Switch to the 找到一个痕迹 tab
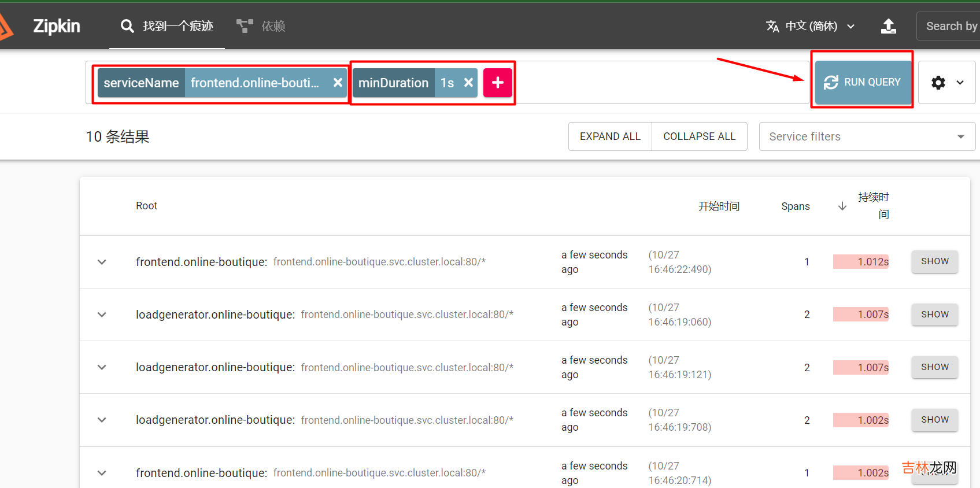This screenshot has height=488, width=980. pyautogui.click(x=167, y=26)
